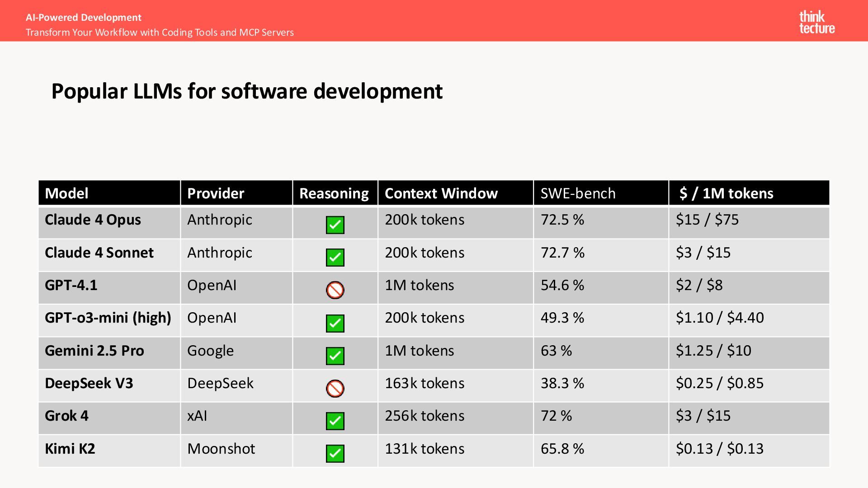
Task: Select the 'GPT-o3-mini (high)' model cell
Action: (109, 320)
